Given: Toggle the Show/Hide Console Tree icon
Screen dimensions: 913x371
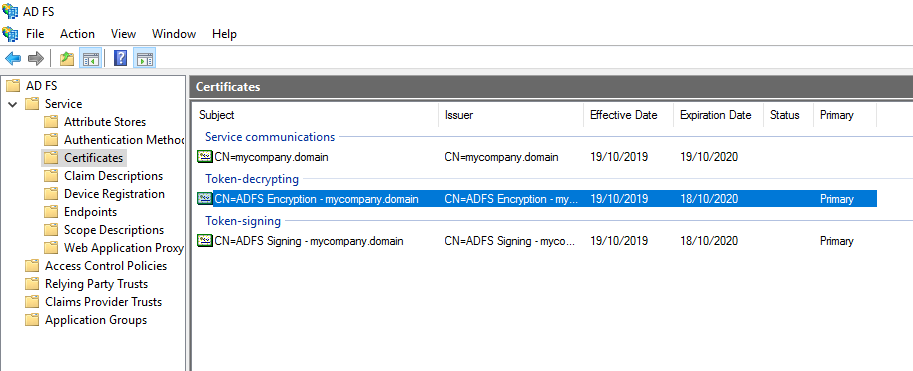Looking at the screenshot, I should point(91,58).
